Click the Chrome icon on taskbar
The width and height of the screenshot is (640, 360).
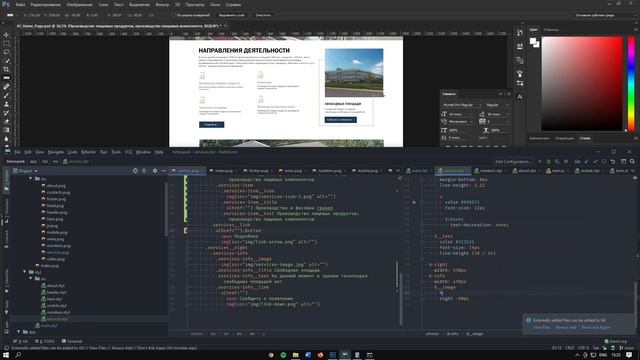(271, 355)
